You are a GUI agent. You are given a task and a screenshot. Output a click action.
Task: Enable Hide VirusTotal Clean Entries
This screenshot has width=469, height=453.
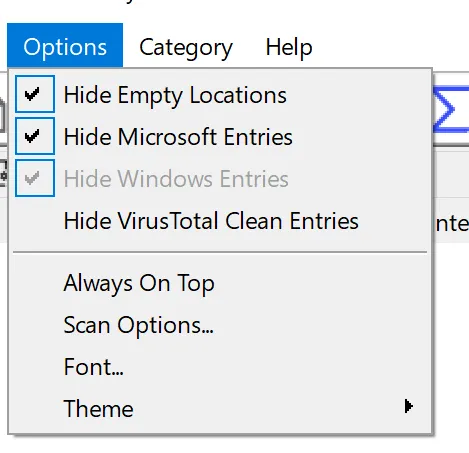[x=220, y=220]
